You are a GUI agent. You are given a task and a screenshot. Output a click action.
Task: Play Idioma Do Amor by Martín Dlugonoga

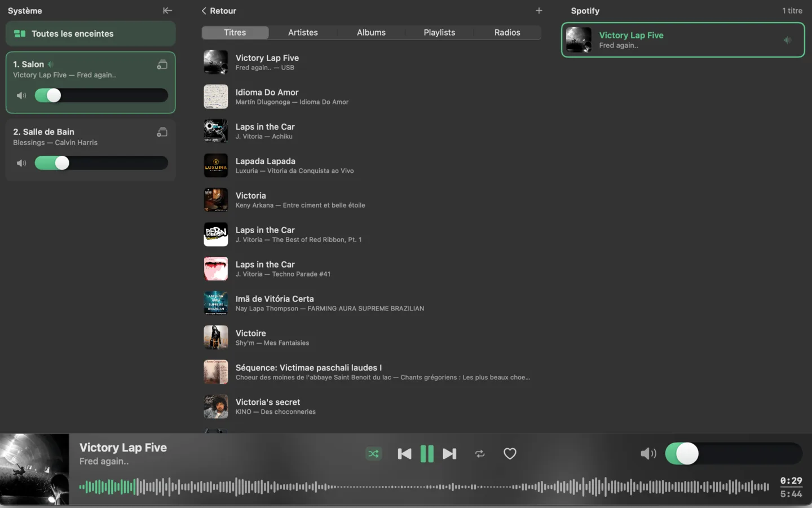click(x=371, y=97)
